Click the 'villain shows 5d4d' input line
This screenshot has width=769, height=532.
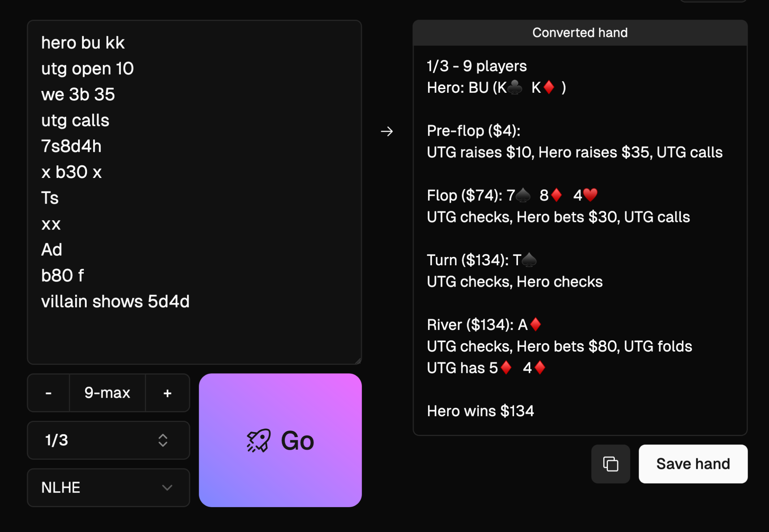(x=115, y=301)
